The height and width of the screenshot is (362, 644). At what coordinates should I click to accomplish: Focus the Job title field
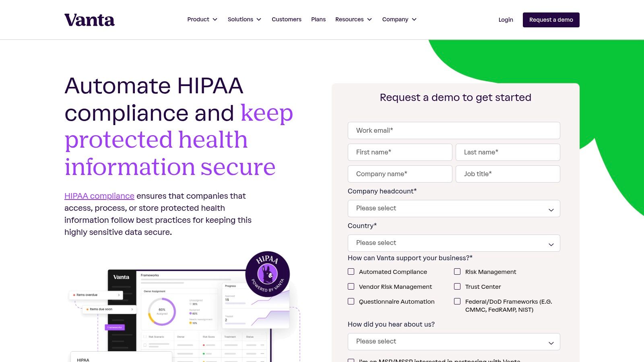pos(508,174)
